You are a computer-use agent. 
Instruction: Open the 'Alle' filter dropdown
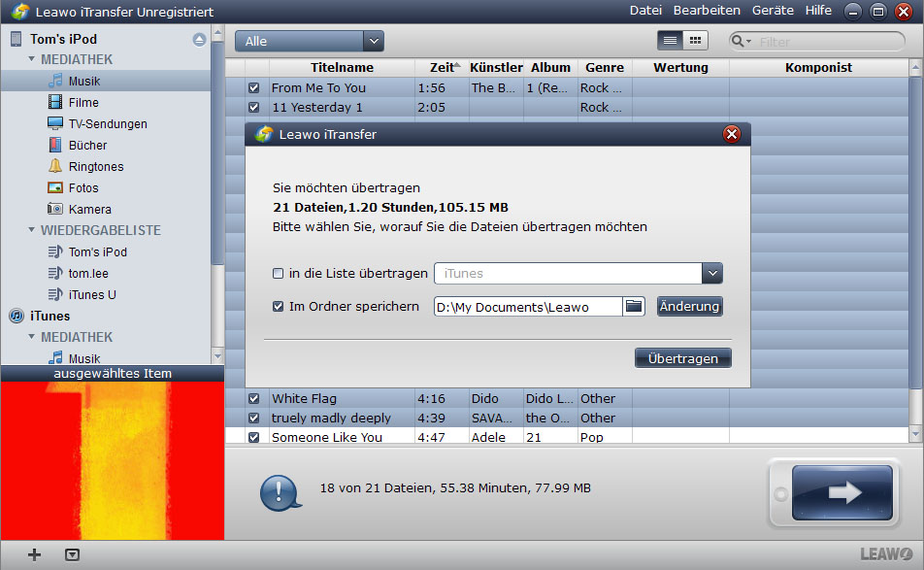(309, 41)
